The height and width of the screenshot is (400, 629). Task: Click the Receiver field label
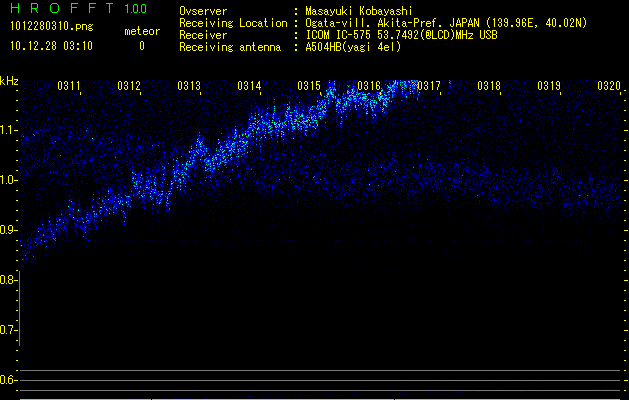click(x=203, y=35)
